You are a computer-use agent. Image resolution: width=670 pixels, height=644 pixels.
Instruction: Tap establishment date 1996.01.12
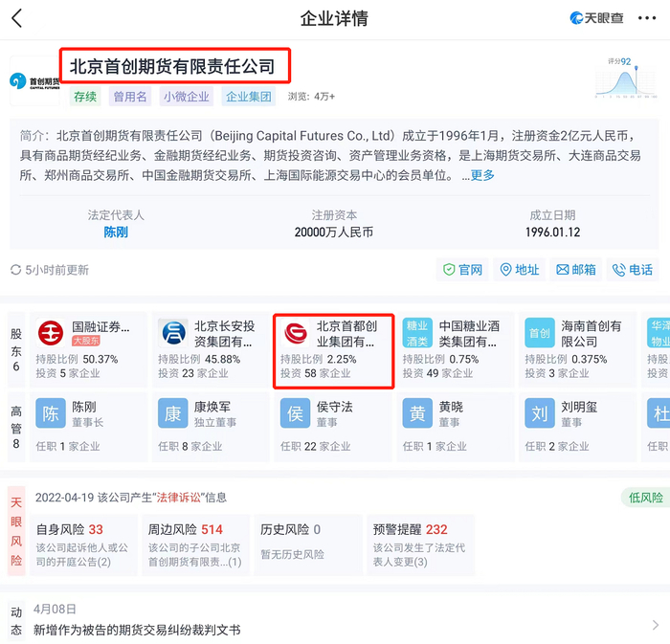(552, 232)
